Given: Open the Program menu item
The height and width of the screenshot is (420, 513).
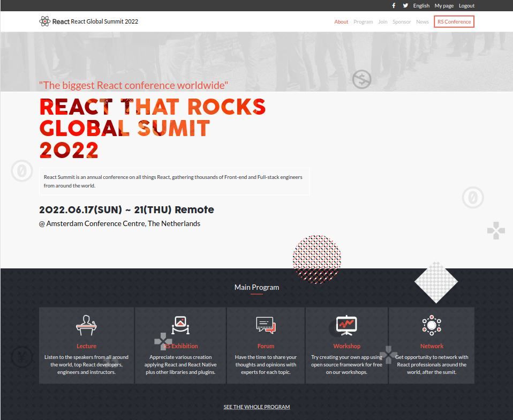Looking at the screenshot, I should [x=363, y=21].
